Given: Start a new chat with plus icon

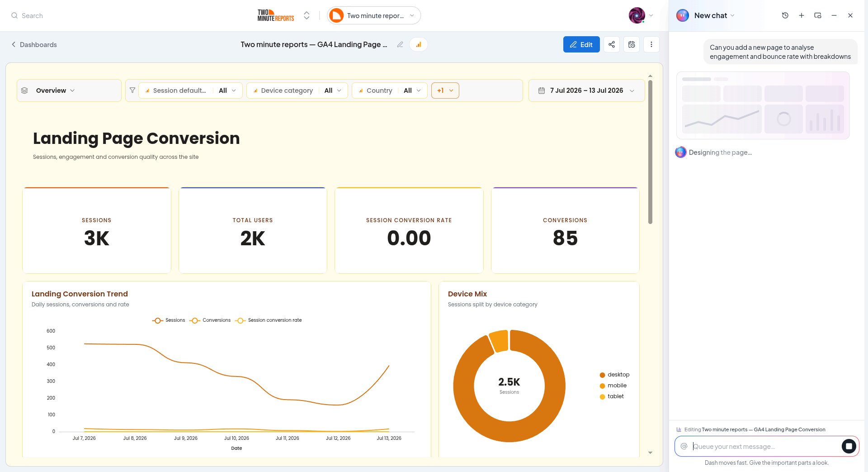Looking at the screenshot, I should 802,15.
